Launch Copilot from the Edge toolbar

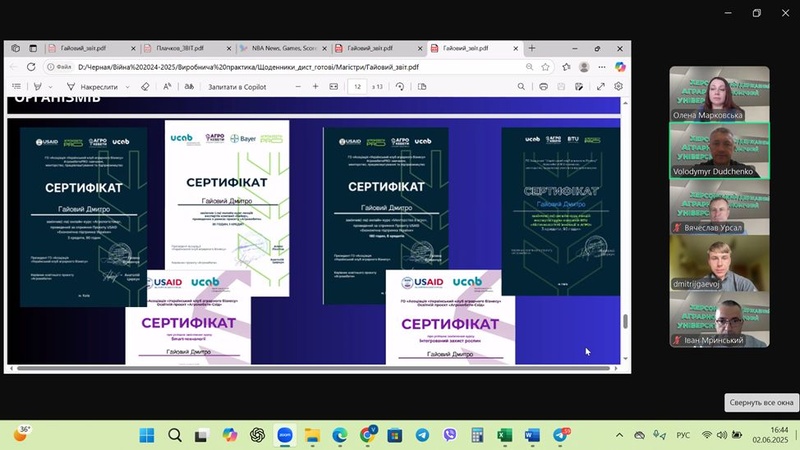pos(620,67)
